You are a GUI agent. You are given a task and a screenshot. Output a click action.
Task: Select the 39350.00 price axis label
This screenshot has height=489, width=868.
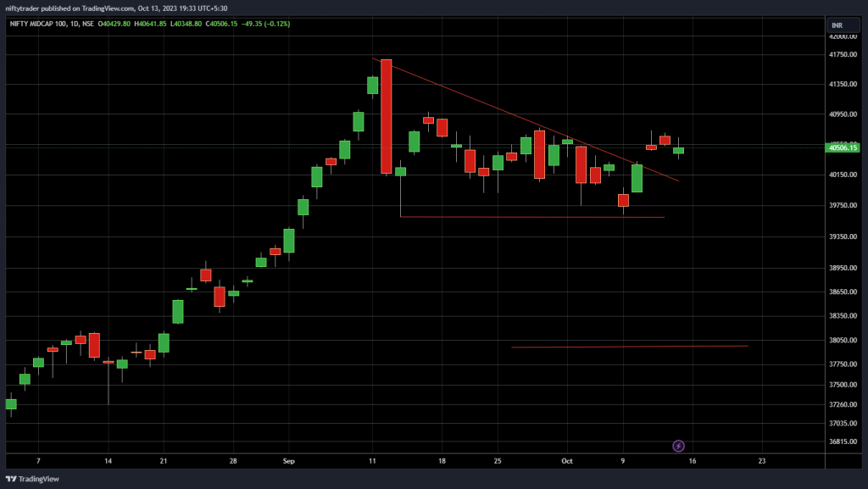843,236
